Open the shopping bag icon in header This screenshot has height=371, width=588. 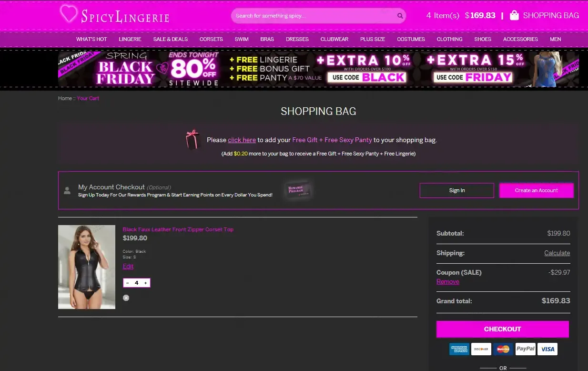point(514,15)
